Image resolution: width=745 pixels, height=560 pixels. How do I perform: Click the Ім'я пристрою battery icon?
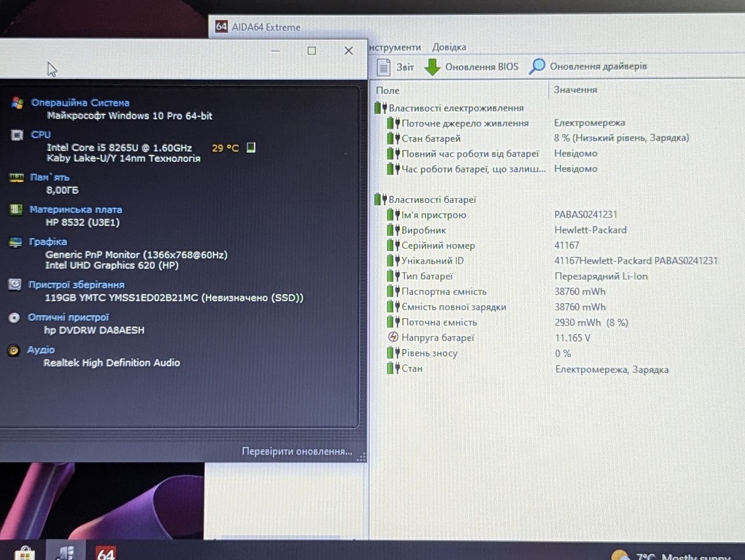click(393, 215)
